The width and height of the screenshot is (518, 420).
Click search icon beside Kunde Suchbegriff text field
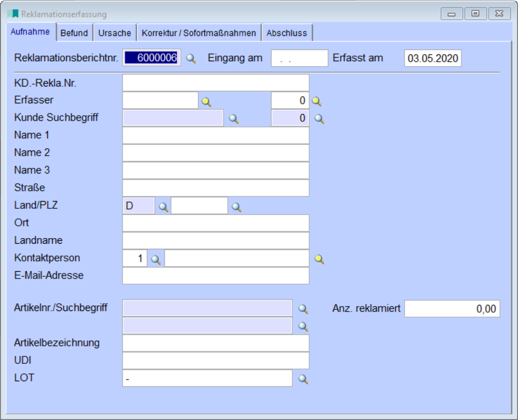[x=234, y=119]
